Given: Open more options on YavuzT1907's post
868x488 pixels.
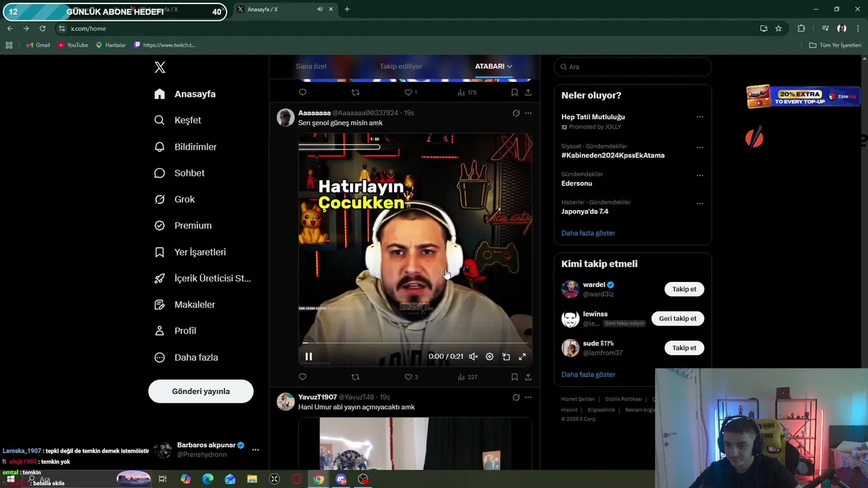Looking at the screenshot, I should (528, 397).
